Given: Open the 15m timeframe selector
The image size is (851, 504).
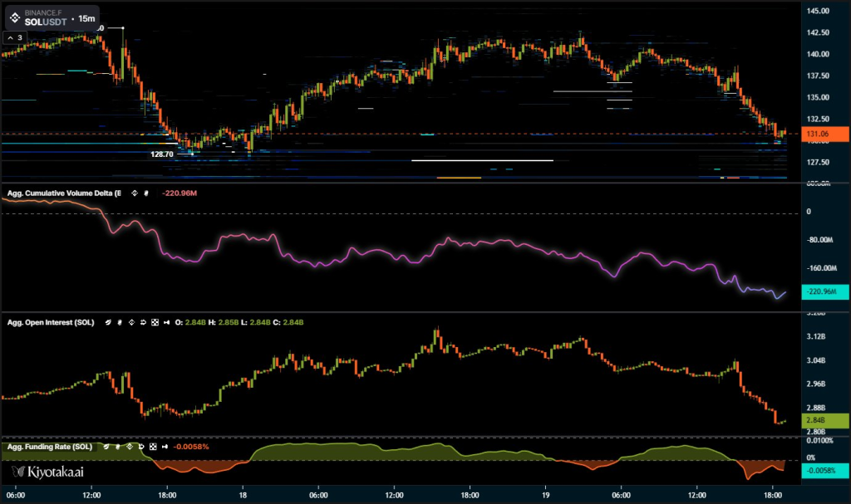Looking at the screenshot, I should pos(86,17).
